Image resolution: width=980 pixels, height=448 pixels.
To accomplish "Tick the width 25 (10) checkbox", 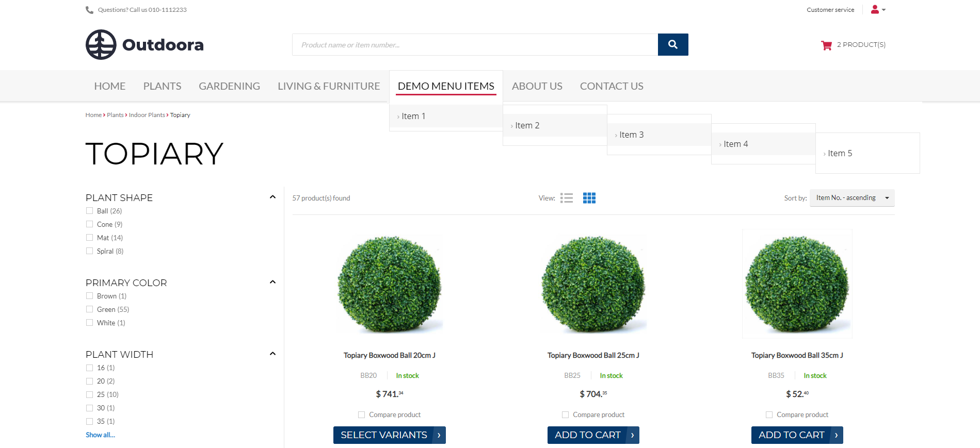I will click(89, 394).
